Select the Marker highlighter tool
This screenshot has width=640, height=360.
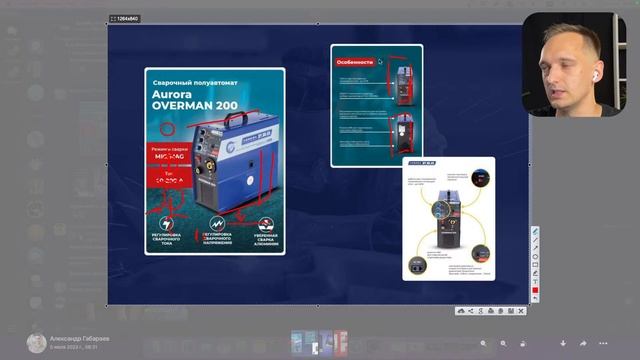(535, 273)
